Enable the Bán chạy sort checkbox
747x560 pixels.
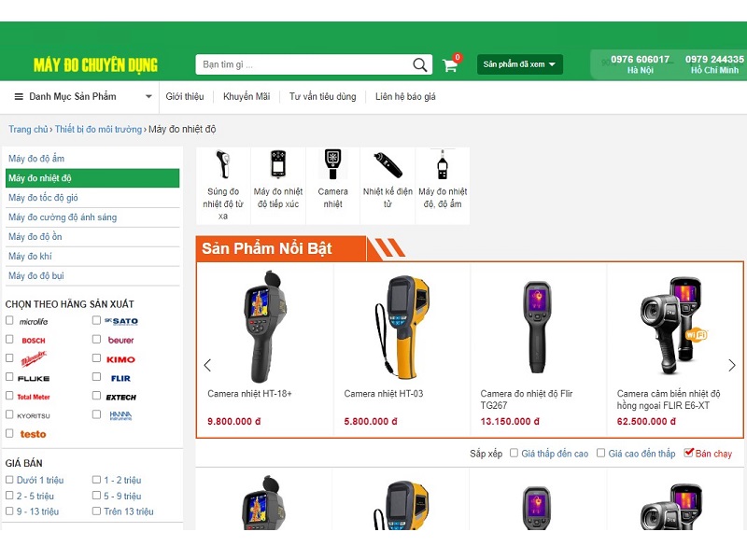[689, 453]
